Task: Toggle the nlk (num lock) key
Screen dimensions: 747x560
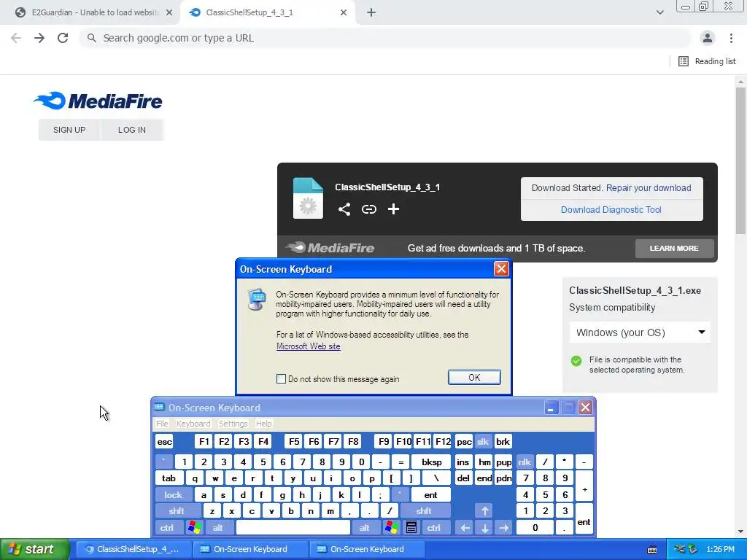Action: point(525,462)
